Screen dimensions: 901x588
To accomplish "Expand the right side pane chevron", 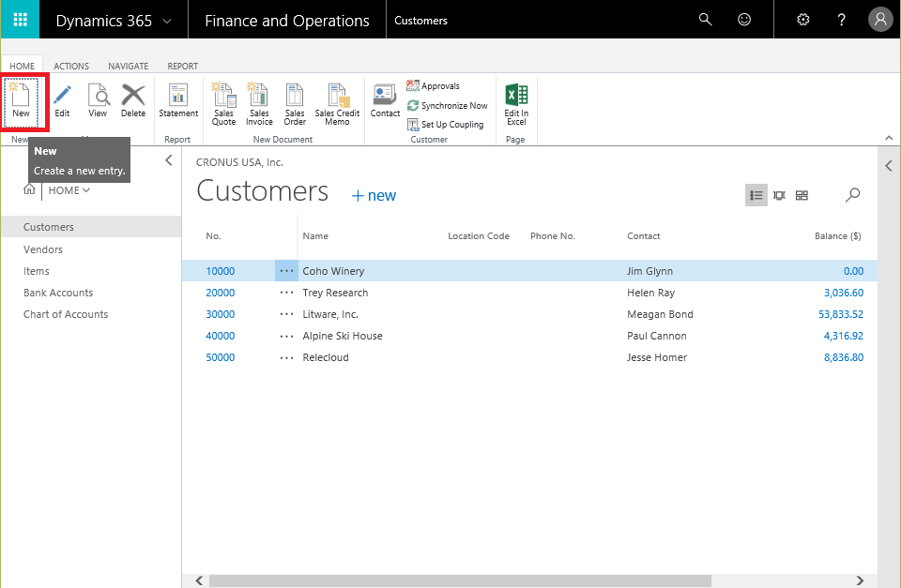I will click(889, 166).
